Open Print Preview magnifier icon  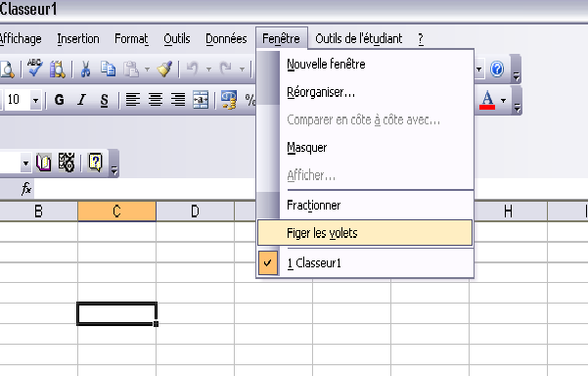[7, 70]
